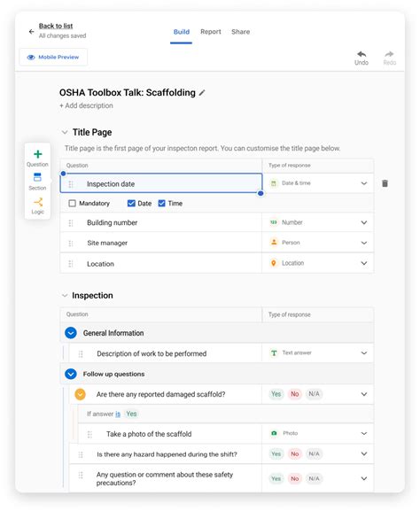The image size is (420, 511).
Task: Click the Mobile Preview button
Action: coord(53,57)
